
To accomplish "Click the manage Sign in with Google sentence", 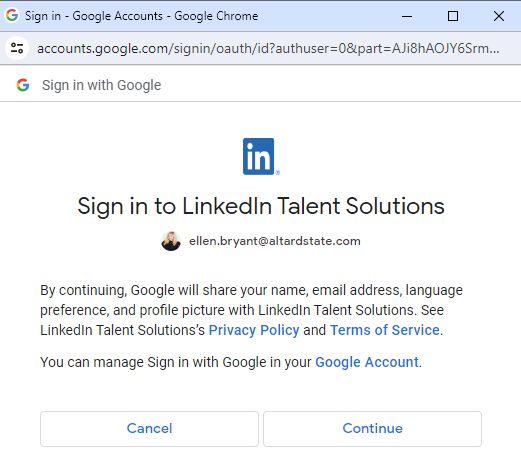I will 231,362.
